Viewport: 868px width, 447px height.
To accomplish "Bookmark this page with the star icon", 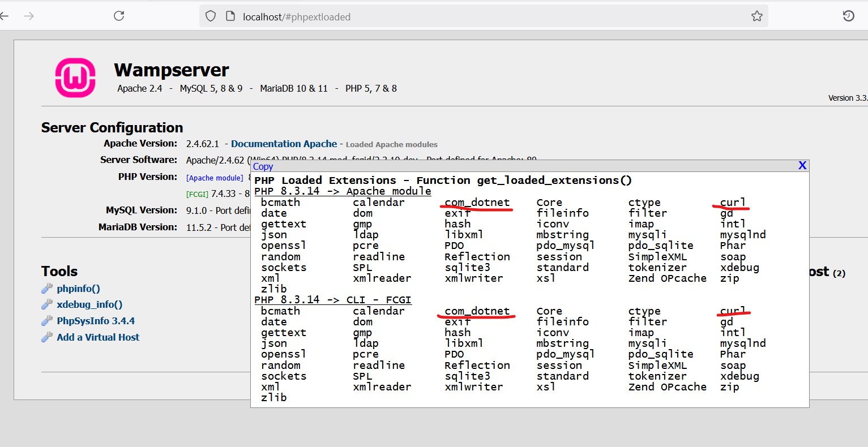I will click(757, 16).
